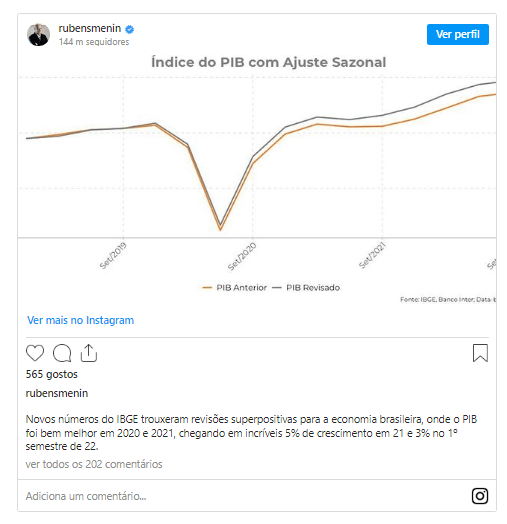Open the Ver mais no Instagram link

tap(81, 320)
